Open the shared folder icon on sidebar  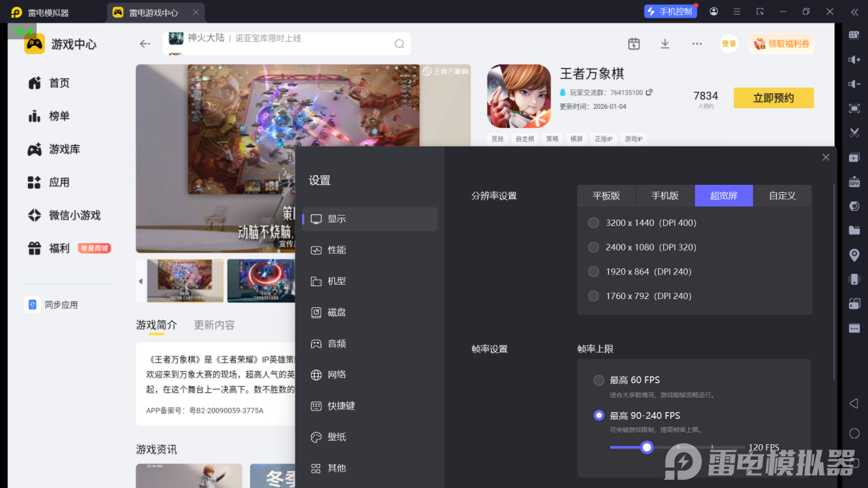pos(854,229)
